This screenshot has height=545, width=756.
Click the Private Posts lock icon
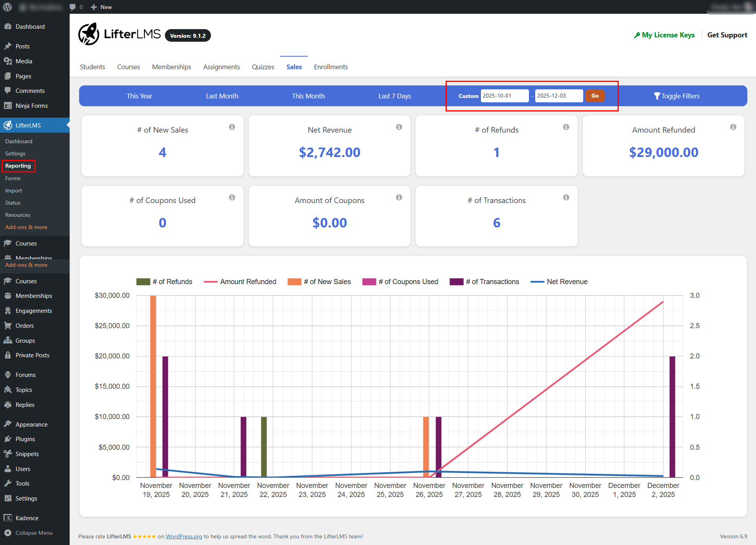coord(8,355)
